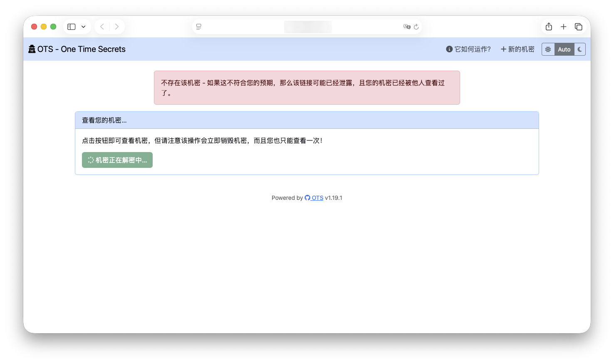Open the sidebar options chevron dropdown
This screenshot has width=614, height=364.
click(x=83, y=26)
